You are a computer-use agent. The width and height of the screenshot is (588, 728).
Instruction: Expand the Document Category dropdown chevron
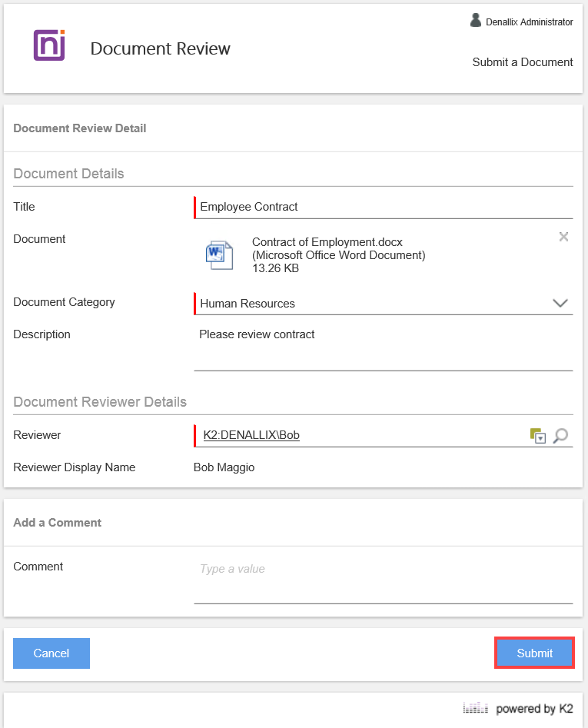point(560,304)
